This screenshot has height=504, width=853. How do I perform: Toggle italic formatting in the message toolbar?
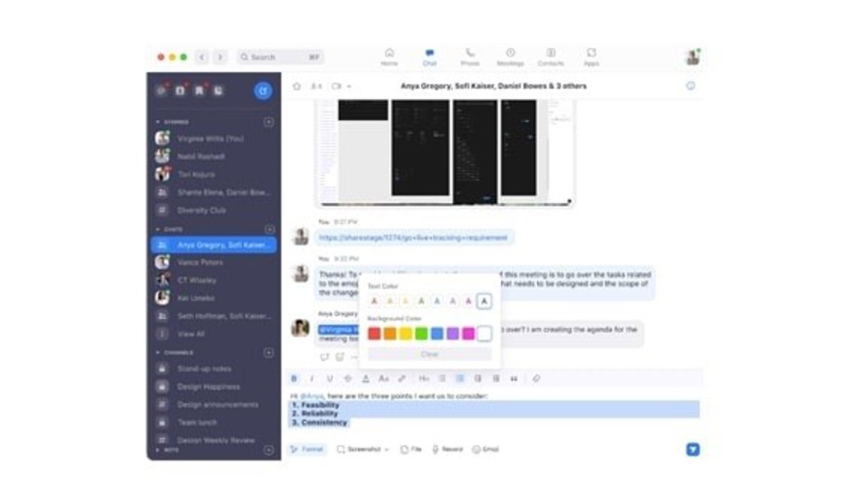point(311,379)
